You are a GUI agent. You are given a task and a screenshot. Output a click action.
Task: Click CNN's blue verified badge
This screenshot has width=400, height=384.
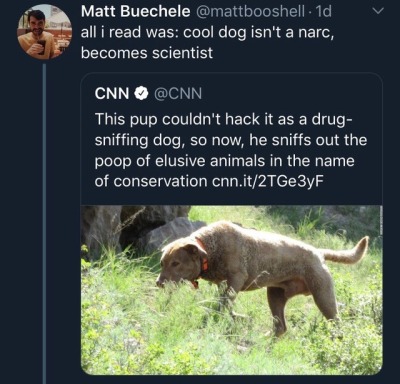click(x=142, y=94)
